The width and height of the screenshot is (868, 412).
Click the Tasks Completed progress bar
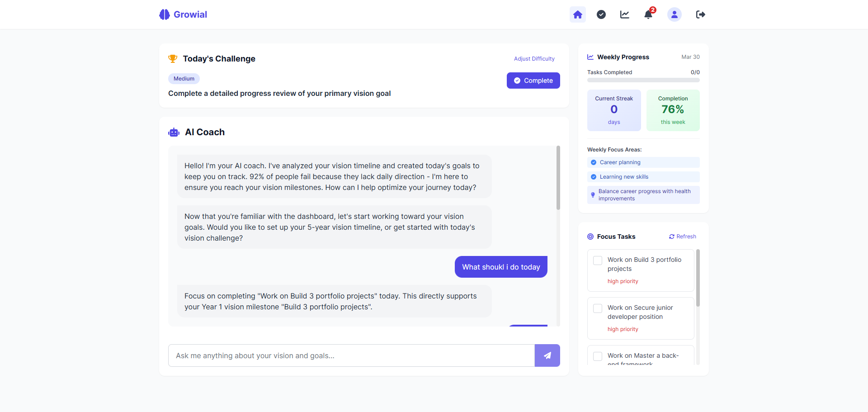(643, 80)
